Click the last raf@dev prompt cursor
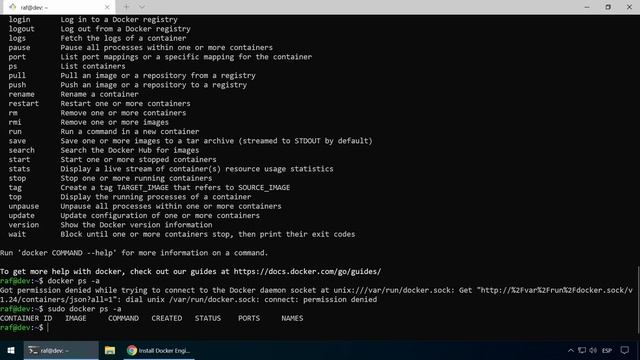640x360 pixels. click(48, 328)
